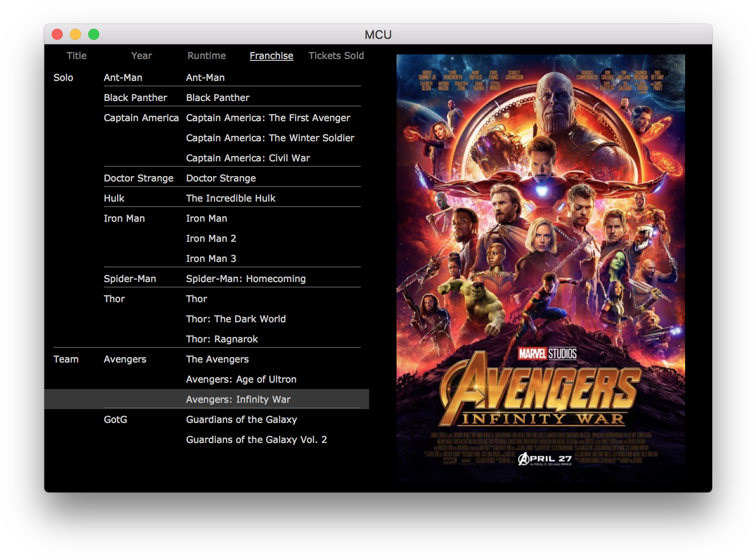
Task: Select Doctor Strange in the list
Action: pos(221,178)
